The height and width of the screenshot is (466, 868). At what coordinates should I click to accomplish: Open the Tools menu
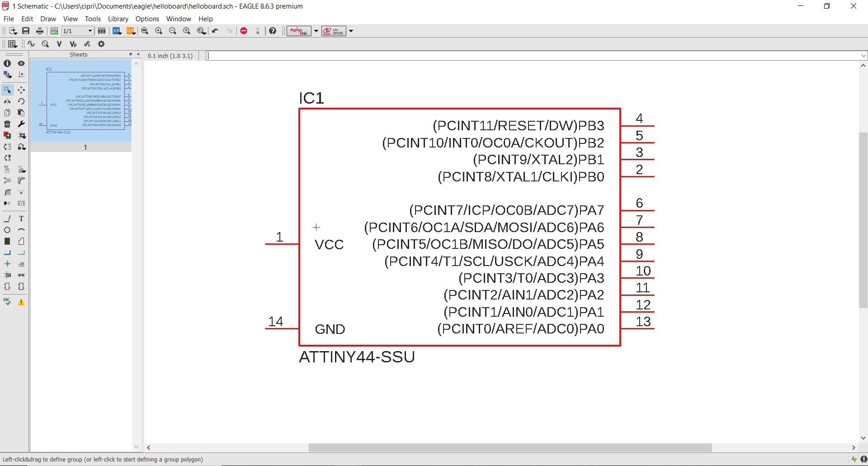(93, 19)
